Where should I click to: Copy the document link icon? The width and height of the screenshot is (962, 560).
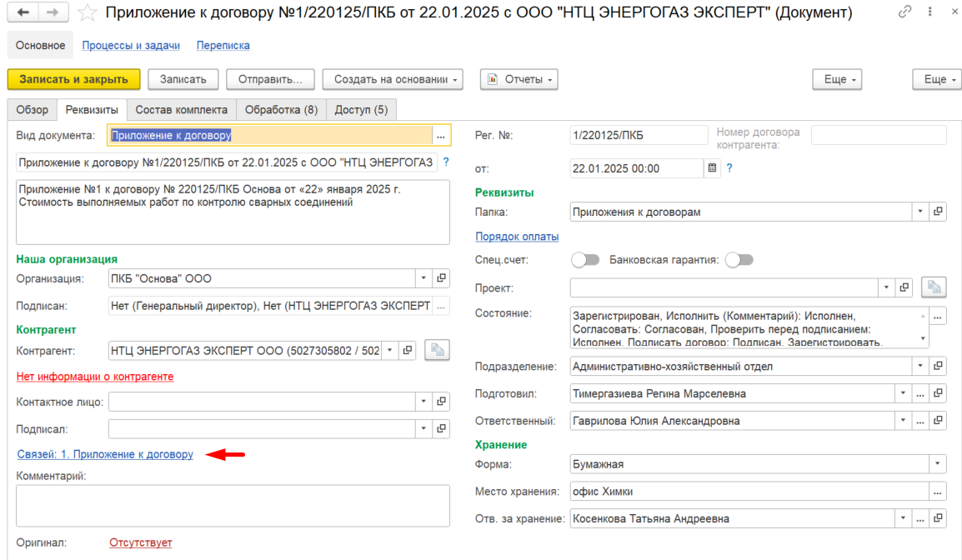905,12
